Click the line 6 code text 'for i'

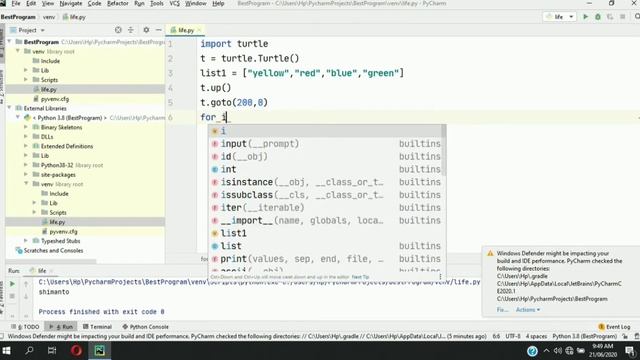[213, 117]
